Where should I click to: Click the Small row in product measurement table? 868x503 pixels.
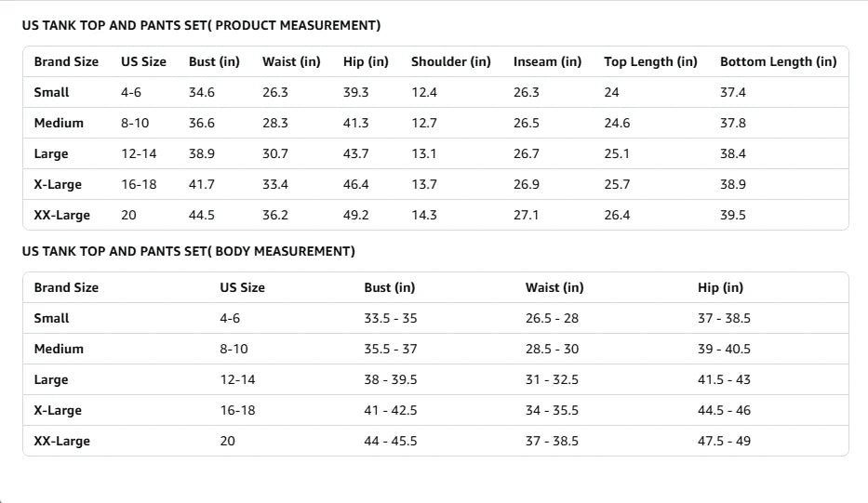pos(435,92)
